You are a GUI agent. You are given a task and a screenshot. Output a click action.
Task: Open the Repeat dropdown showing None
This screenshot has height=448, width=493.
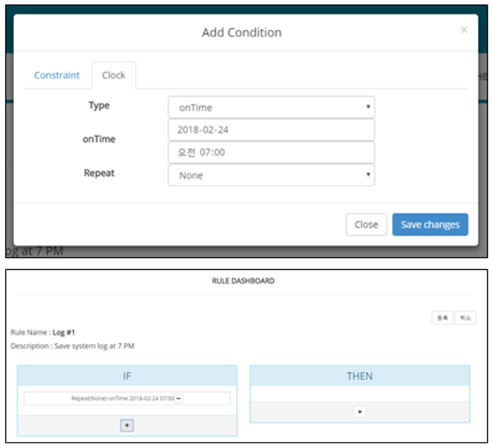pos(271,175)
